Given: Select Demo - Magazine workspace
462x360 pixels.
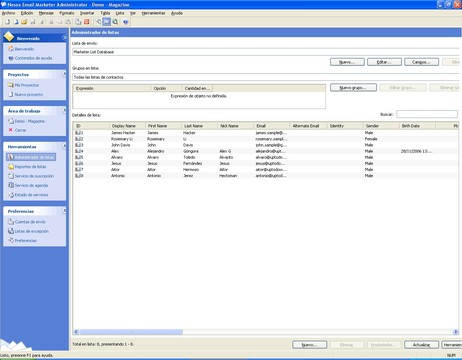Looking at the screenshot, I should click(26, 121).
